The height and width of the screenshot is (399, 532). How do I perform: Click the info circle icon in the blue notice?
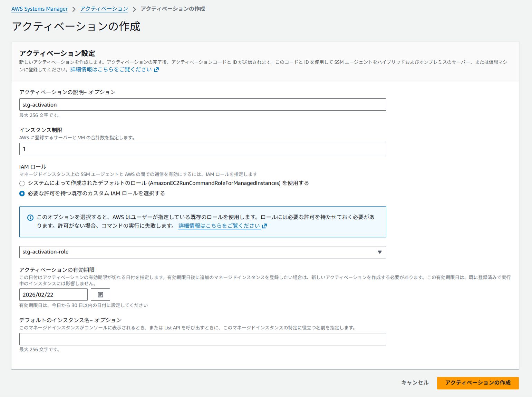pos(30,218)
